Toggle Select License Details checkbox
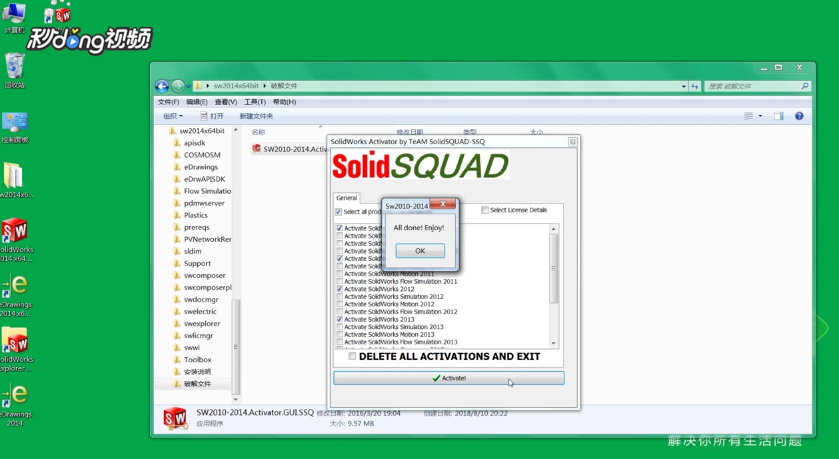The width and height of the screenshot is (839, 459). pyautogui.click(x=485, y=210)
